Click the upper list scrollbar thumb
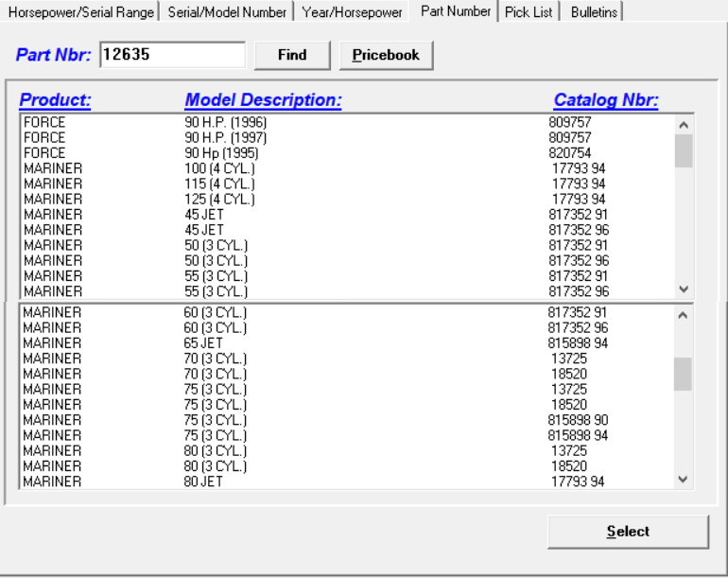The height and width of the screenshot is (578, 728). [x=684, y=150]
